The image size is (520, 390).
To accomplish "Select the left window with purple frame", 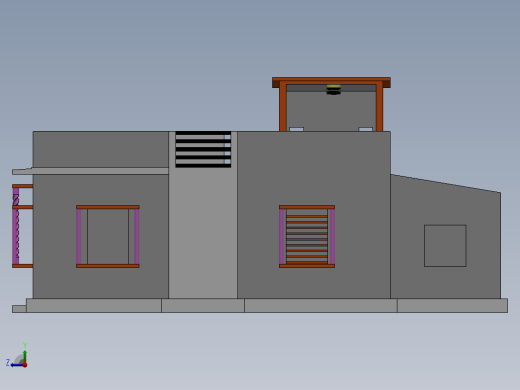I will coord(108,236).
